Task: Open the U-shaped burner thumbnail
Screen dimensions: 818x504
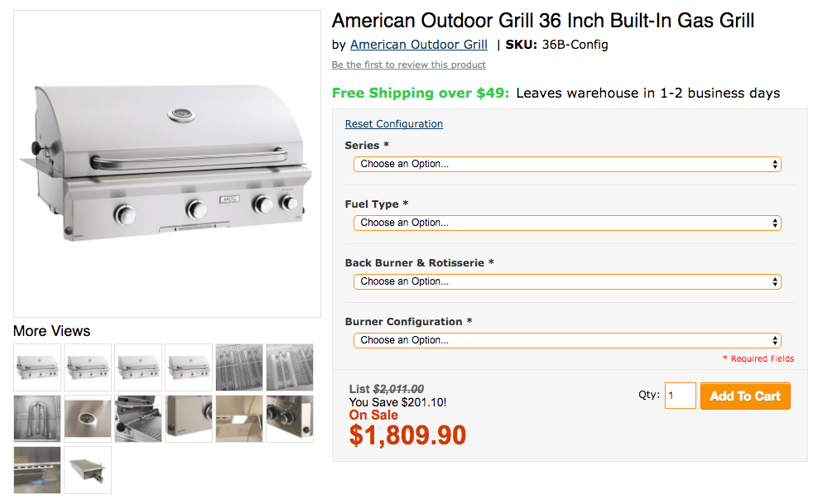Action: (x=36, y=418)
